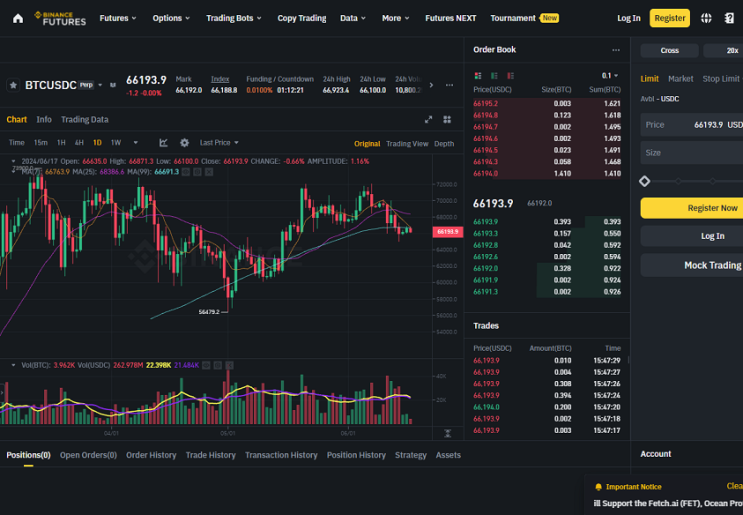Viewport: 743px width, 515px height.
Task: Switch chart to Original view
Action: coord(367,144)
